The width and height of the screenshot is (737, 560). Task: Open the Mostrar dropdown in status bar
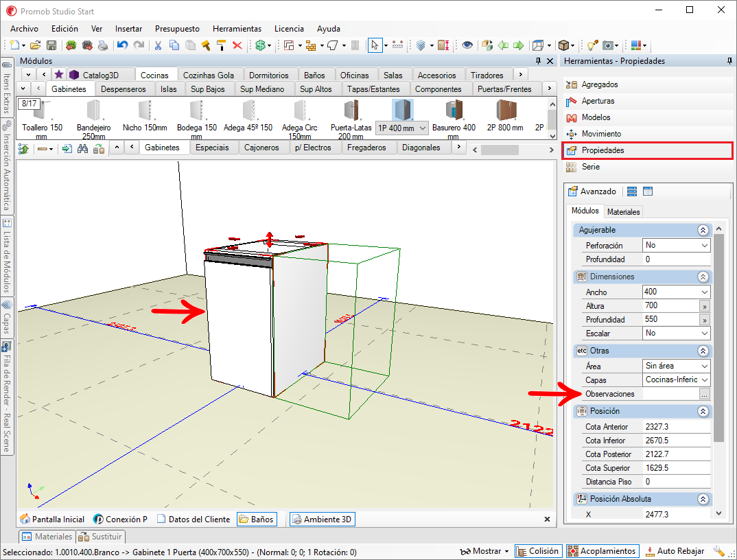point(485,551)
